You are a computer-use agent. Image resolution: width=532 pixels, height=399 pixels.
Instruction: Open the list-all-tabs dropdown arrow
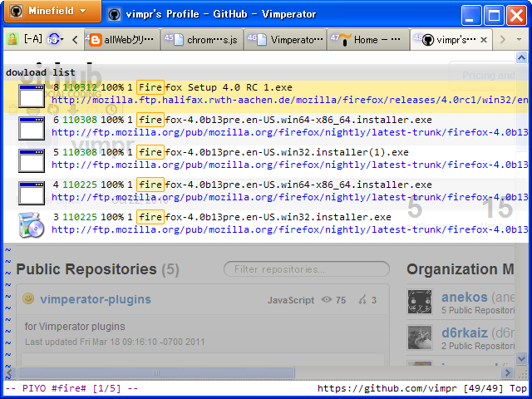point(519,40)
